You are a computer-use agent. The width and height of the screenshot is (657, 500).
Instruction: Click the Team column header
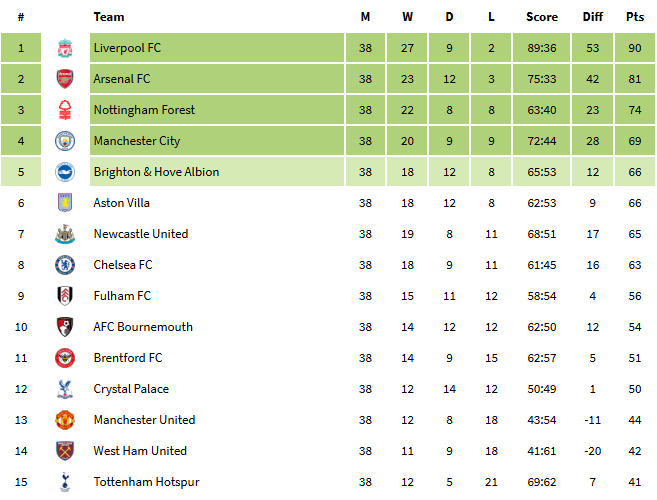[x=109, y=17]
